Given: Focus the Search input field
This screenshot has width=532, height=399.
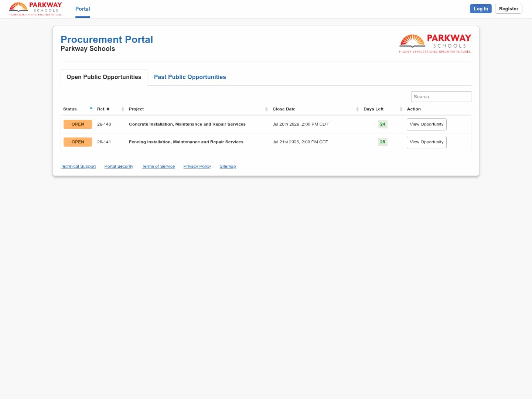Looking at the screenshot, I should [441, 97].
